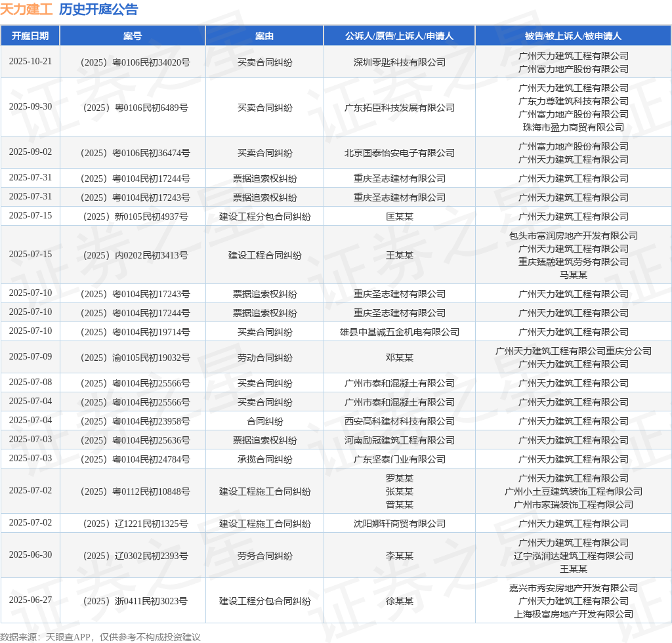Select the date cell 2025-10-21

[30, 62]
